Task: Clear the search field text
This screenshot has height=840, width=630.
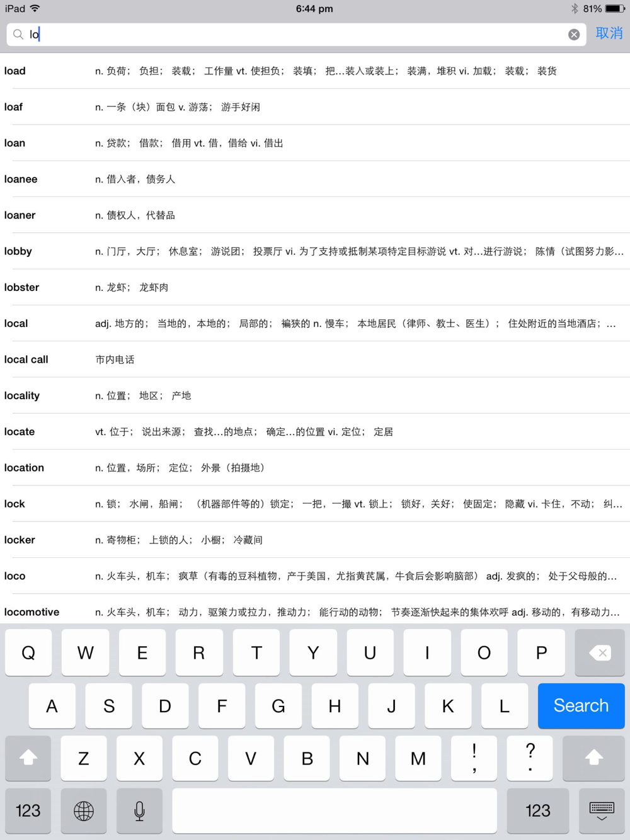Action: 574,35
